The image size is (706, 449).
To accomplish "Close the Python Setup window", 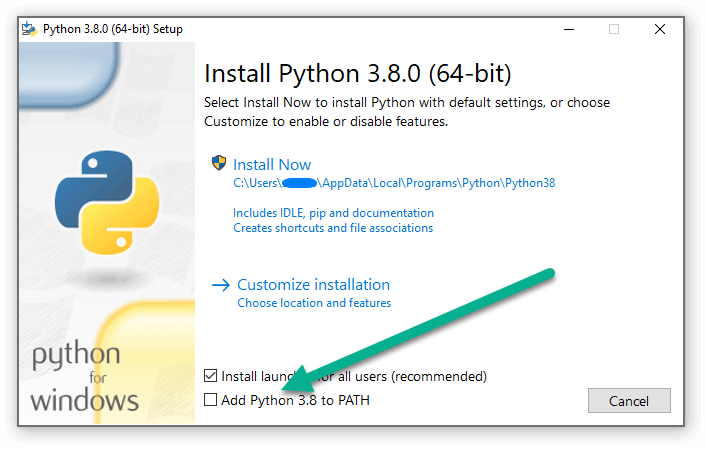I will click(660, 29).
